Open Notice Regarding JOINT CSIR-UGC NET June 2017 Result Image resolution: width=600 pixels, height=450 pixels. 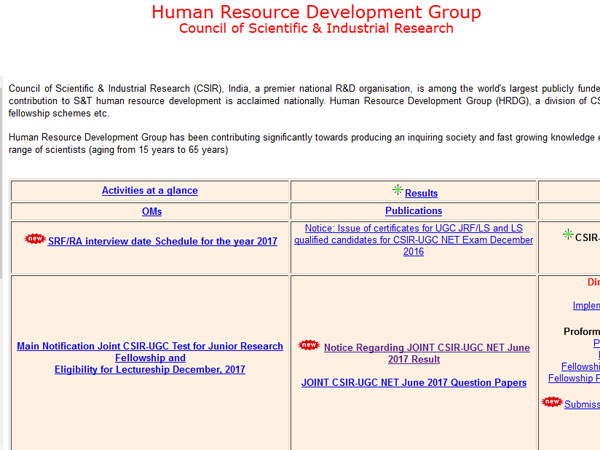427,354
